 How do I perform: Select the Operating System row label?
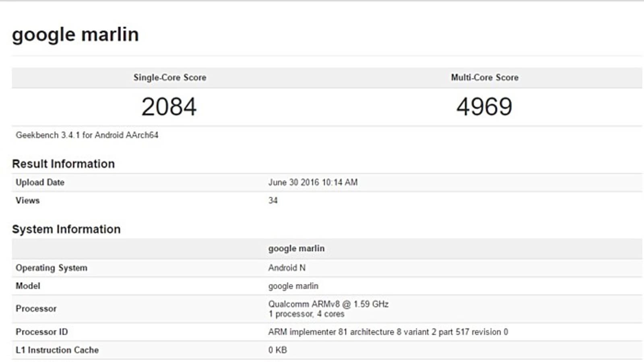pos(52,268)
